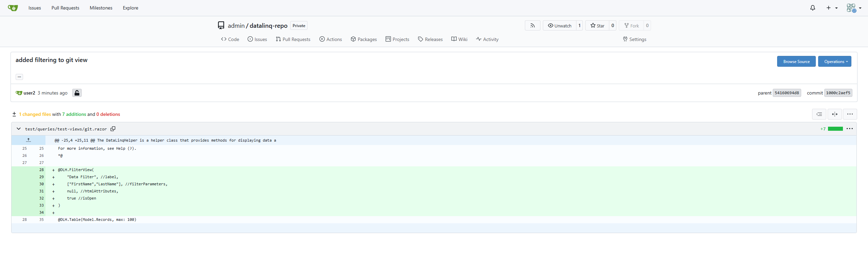Expand the commit message ellipsis button

(x=19, y=77)
